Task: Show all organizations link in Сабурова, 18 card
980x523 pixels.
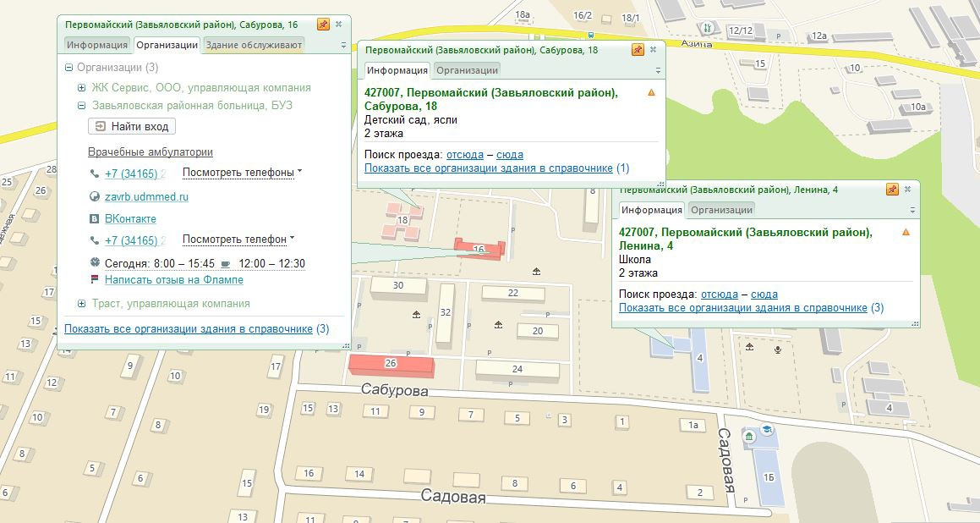Action: point(488,168)
